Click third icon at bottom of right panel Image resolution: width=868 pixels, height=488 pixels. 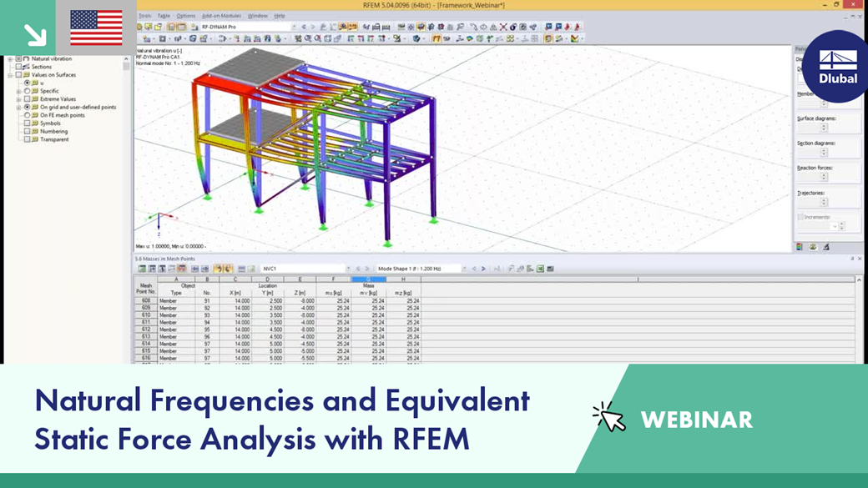tap(826, 247)
